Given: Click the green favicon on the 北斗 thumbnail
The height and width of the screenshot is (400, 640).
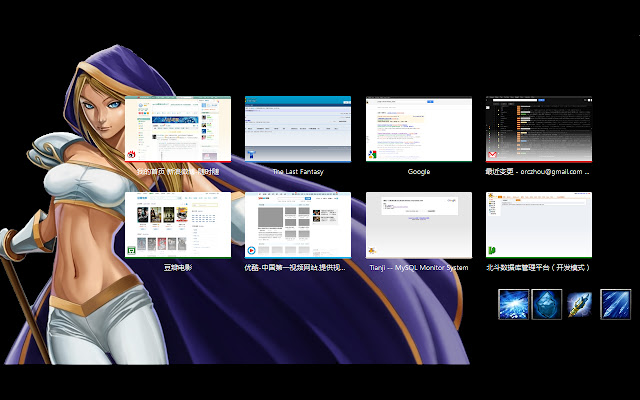Looking at the screenshot, I should [x=492, y=251].
